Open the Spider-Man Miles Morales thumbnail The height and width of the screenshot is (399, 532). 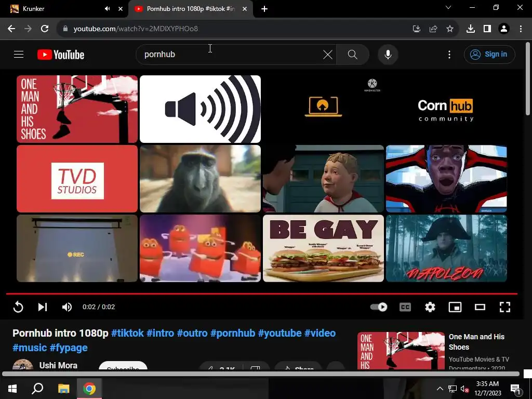(446, 179)
